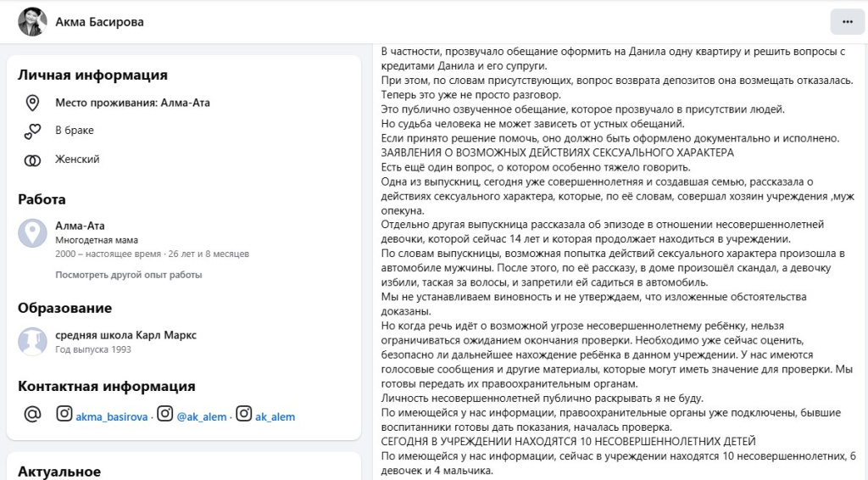The height and width of the screenshot is (480, 868).
Task: Click the Алма-Ата workplace name
Action: pyautogui.click(x=81, y=226)
